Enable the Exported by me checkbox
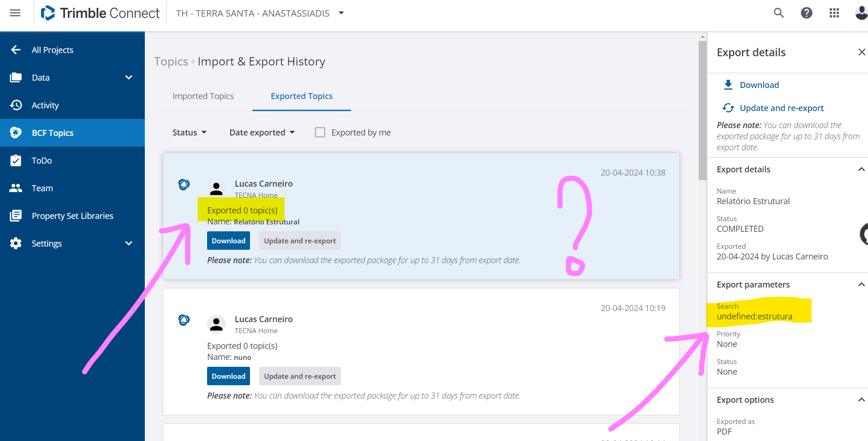The height and width of the screenshot is (441, 868). coord(320,132)
